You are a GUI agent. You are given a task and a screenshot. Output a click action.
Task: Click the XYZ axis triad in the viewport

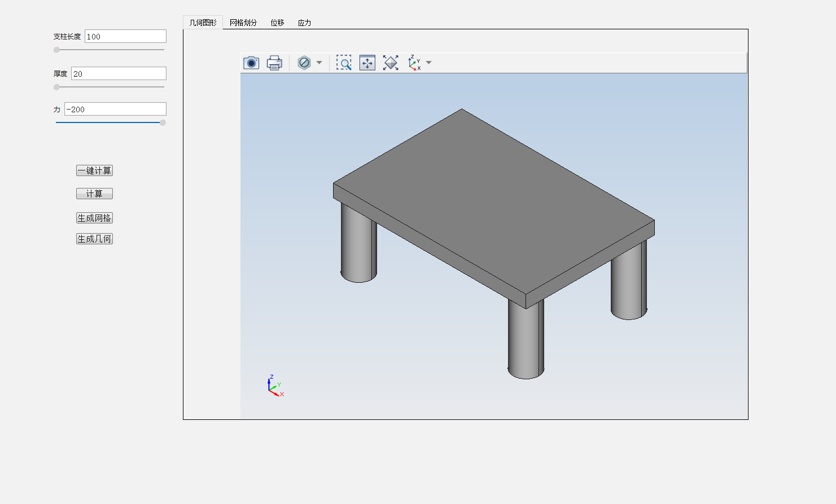(x=275, y=386)
